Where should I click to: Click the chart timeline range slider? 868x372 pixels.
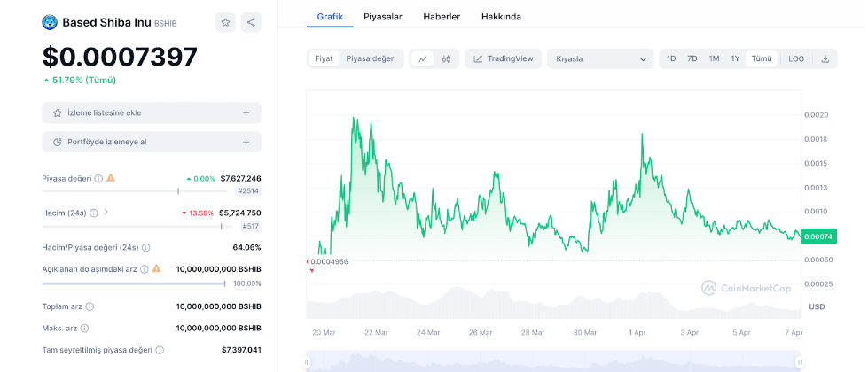(554, 362)
